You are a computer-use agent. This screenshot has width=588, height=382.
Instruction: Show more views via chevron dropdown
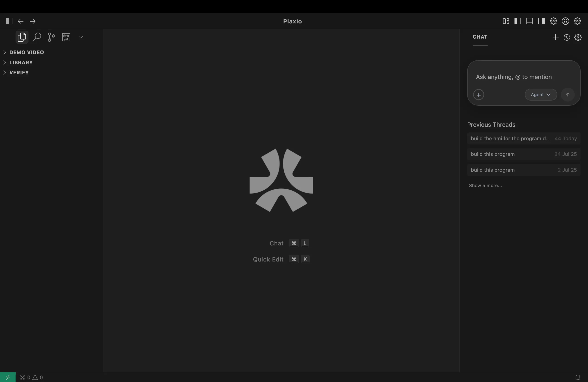[x=81, y=37]
